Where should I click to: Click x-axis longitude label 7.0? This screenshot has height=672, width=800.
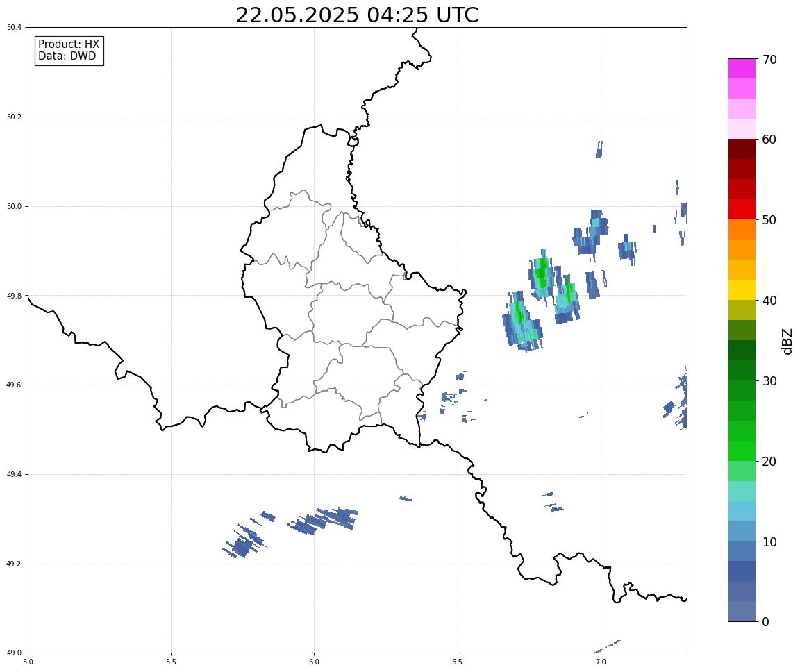(x=601, y=662)
